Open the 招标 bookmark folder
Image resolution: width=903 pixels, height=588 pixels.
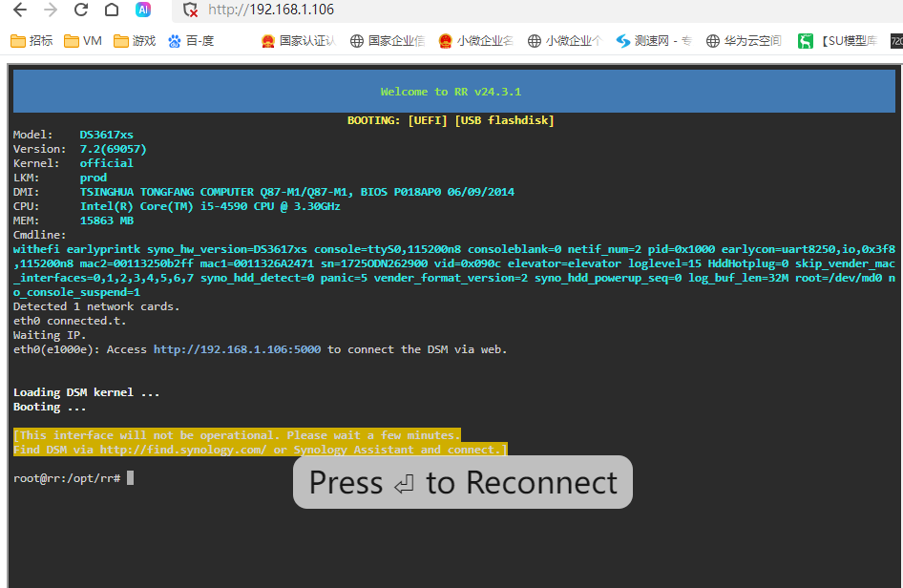pos(31,41)
